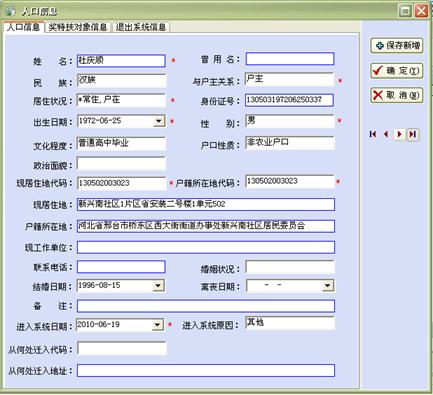Open the 出生日期 date dropdown
The image size is (433, 395).
tap(159, 121)
